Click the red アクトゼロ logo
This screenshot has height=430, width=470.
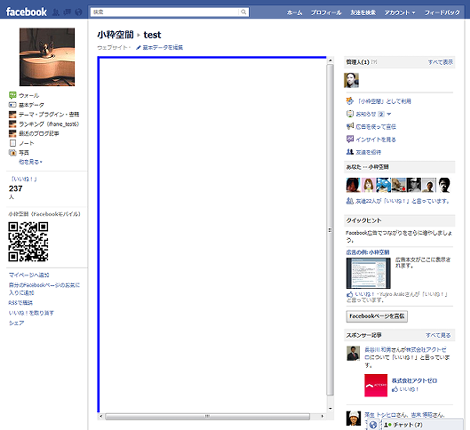click(x=376, y=385)
